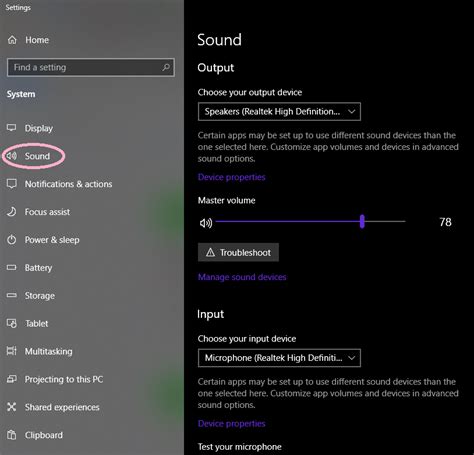
Task: Click the Troubleshoot button
Action: pyautogui.click(x=238, y=252)
